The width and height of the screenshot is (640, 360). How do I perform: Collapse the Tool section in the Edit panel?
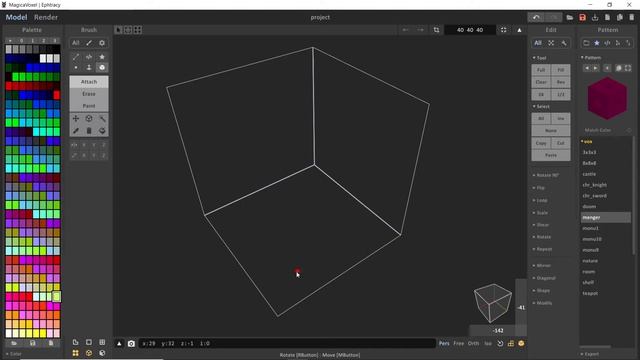click(x=539, y=58)
